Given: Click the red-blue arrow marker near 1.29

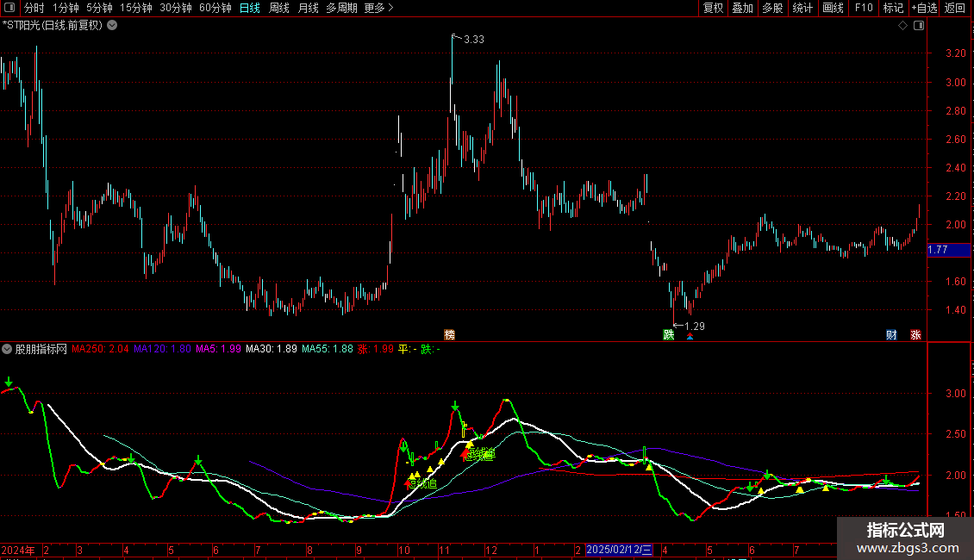Looking at the screenshot, I should (690, 336).
